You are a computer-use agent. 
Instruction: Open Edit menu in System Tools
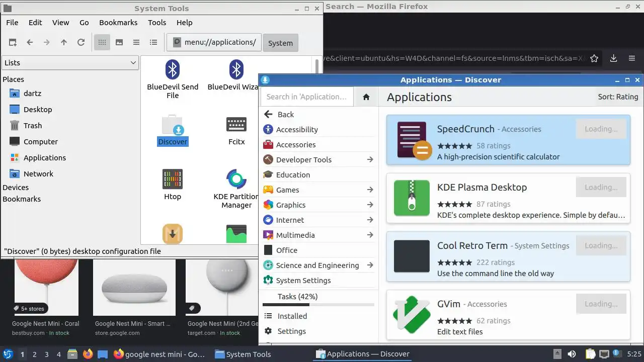[x=35, y=23]
